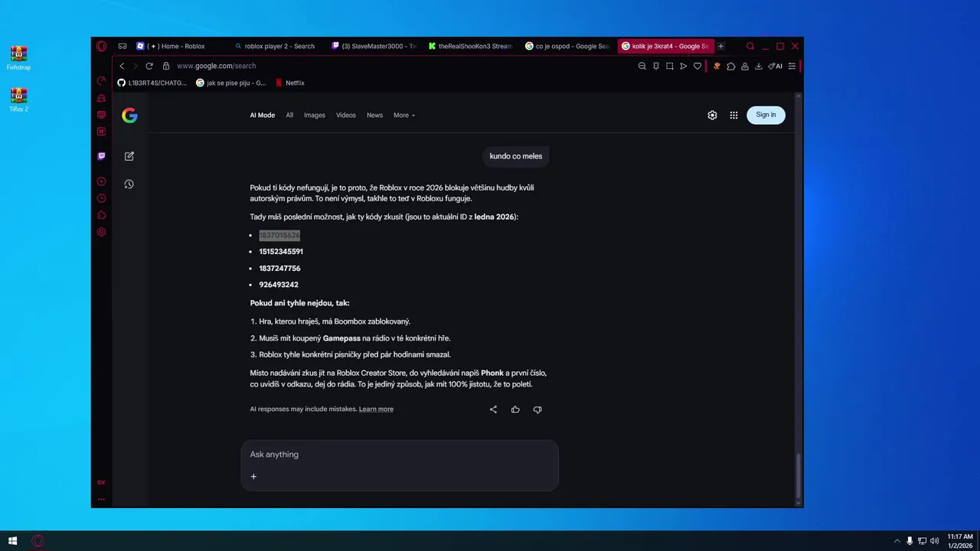The height and width of the screenshot is (551, 980).
Task: Start new AI Mode chat pencil icon
Action: [129, 156]
